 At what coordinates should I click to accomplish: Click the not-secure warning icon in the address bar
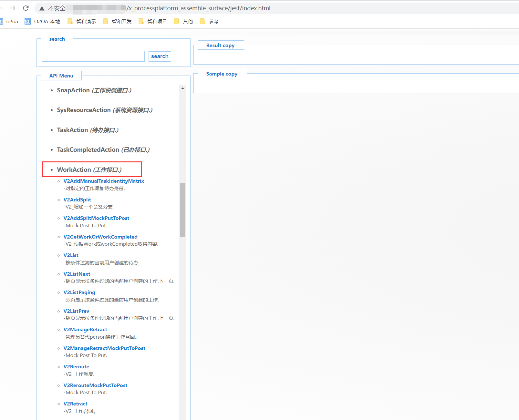pyautogui.click(x=42, y=8)
